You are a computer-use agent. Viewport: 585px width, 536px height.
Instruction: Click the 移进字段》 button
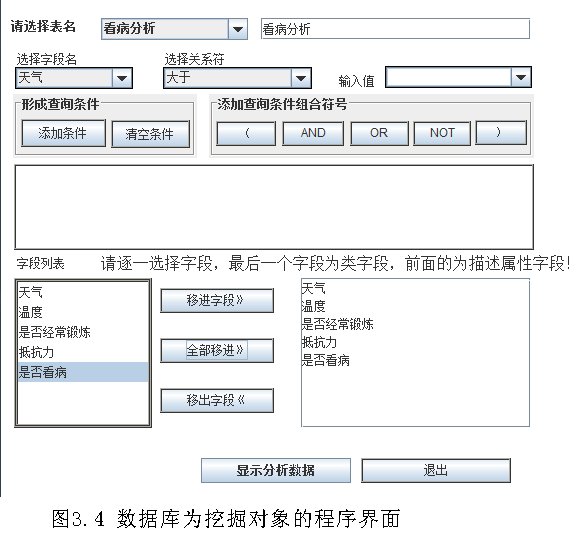217,300
